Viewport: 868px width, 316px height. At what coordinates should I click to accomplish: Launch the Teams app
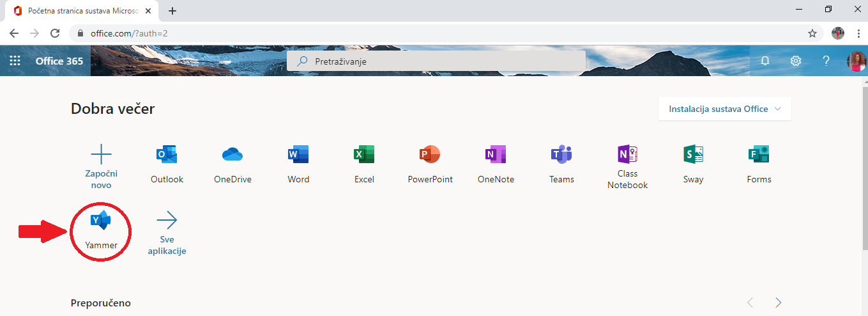[561, 155]
